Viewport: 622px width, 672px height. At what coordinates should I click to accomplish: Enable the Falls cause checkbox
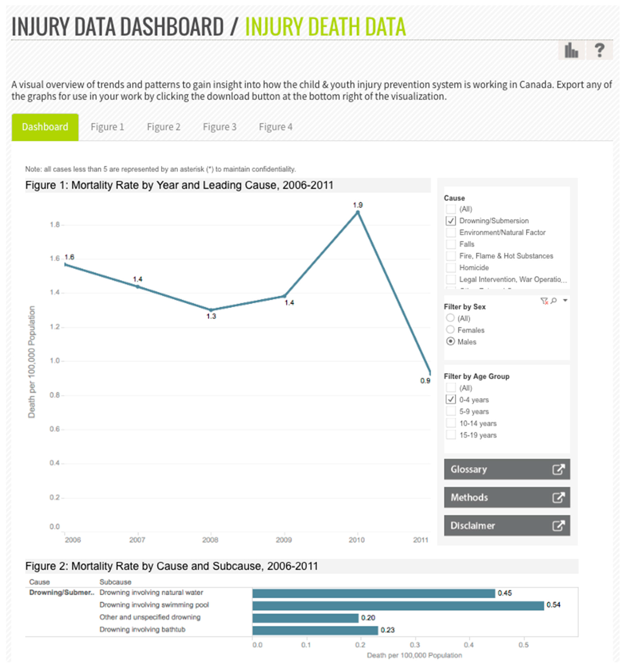(451, 244)
